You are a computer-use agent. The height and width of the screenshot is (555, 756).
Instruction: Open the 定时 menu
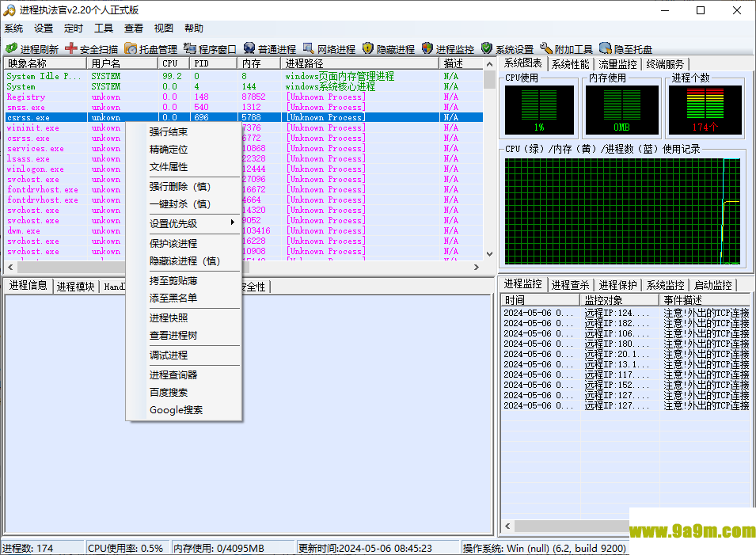click(x=74, y=29)
